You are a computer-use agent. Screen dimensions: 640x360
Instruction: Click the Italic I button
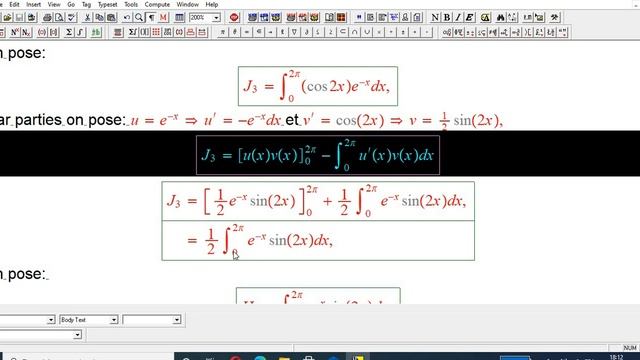458,18
